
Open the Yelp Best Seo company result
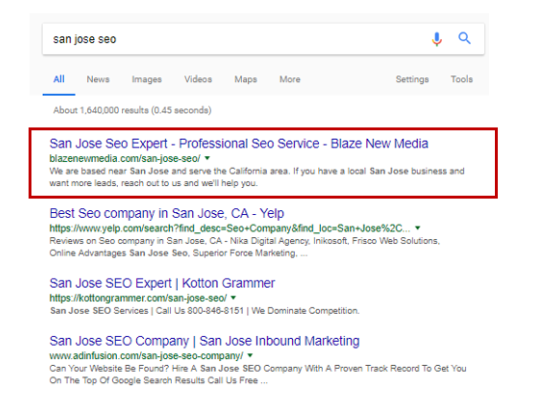click(167, 213)
